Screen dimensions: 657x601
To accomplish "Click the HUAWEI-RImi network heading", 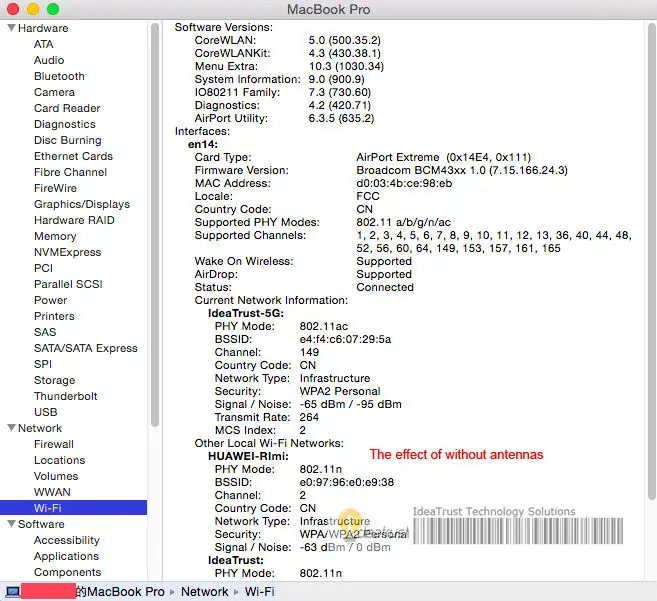I will (248, 456).
